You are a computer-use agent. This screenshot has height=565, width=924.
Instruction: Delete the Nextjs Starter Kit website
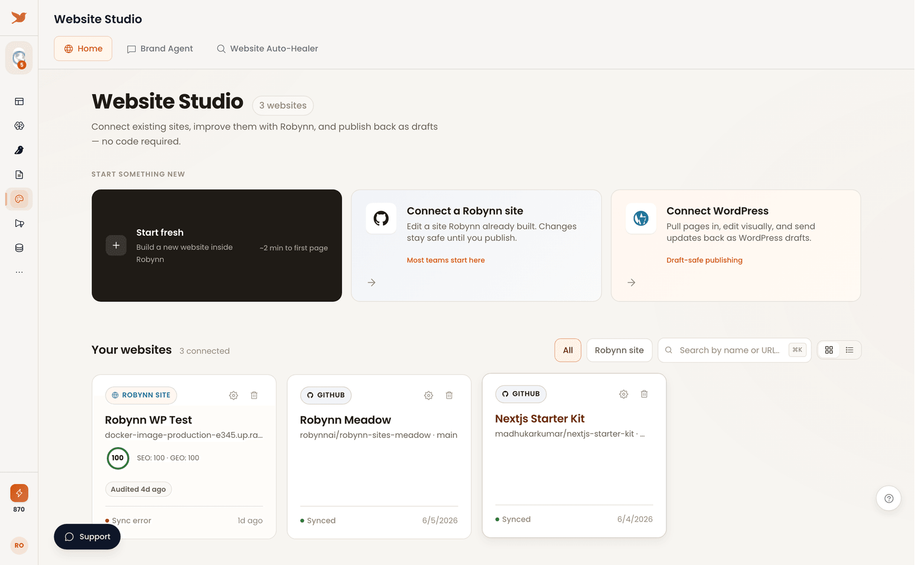644,395
